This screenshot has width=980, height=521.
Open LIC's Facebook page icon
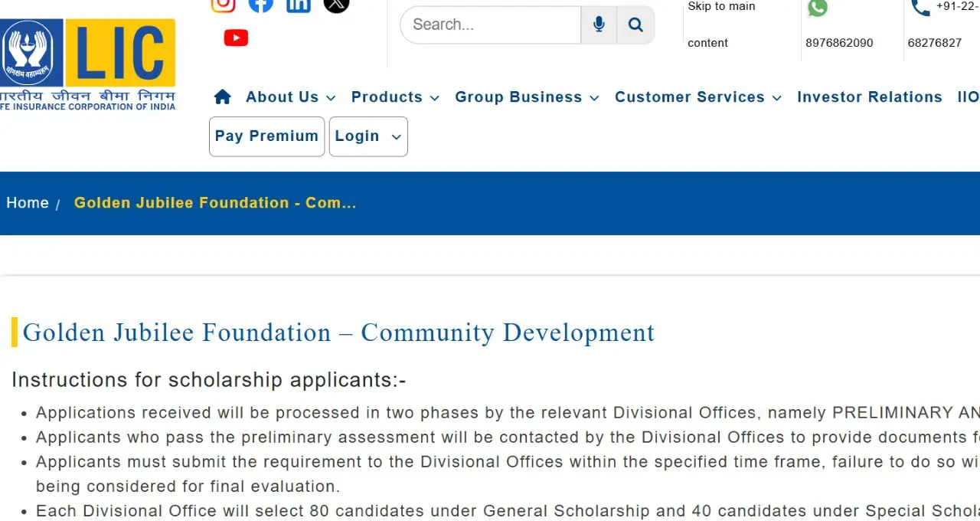pos(261,5)
